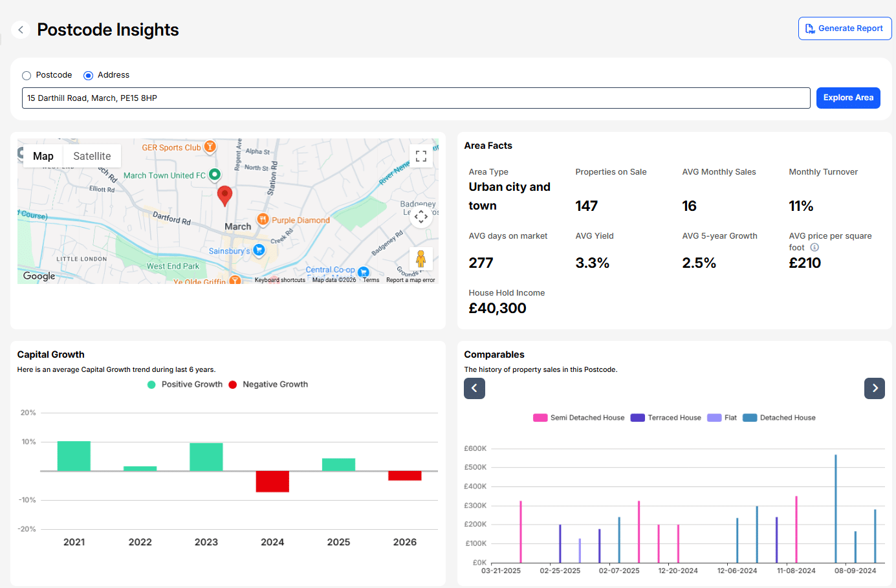This screenshot has width=896, height=588.
Task: Click the Capital Growth heading
Action: (x=51, y=354)
